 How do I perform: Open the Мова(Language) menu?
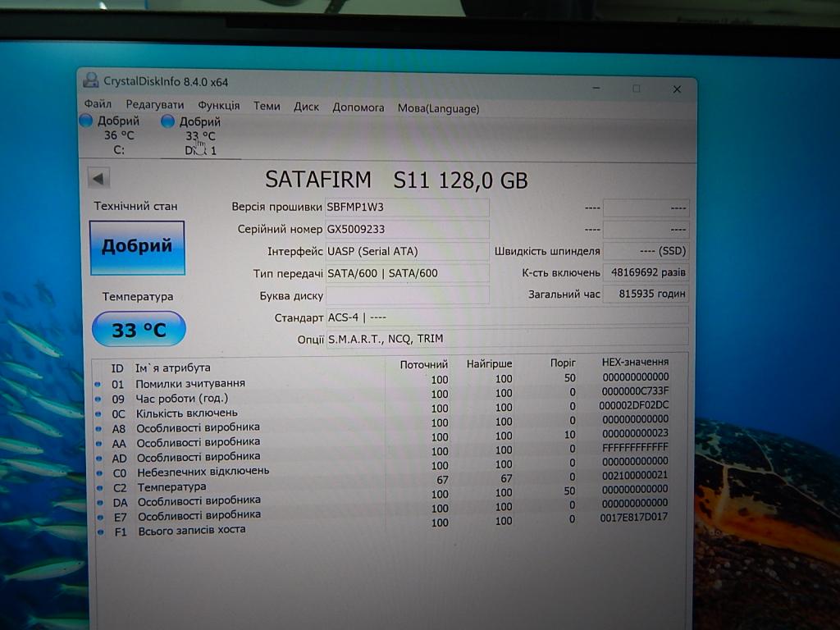pos(438,108)
